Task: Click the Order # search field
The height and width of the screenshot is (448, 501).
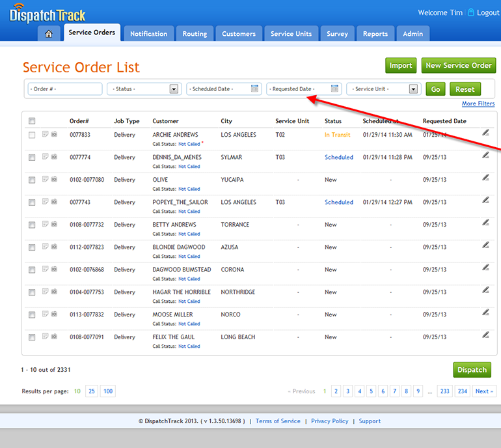Action: pyautogui.click(x=64, y=89)
